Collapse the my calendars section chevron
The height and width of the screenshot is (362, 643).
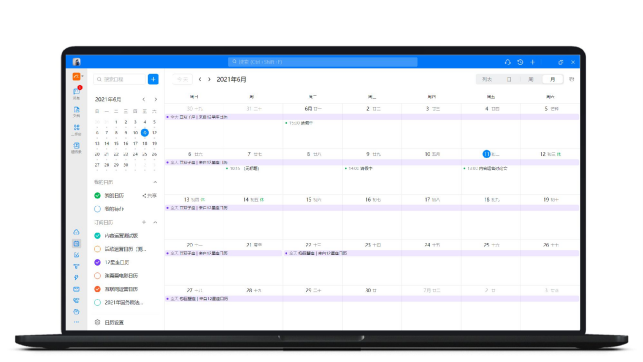point(155,182)
